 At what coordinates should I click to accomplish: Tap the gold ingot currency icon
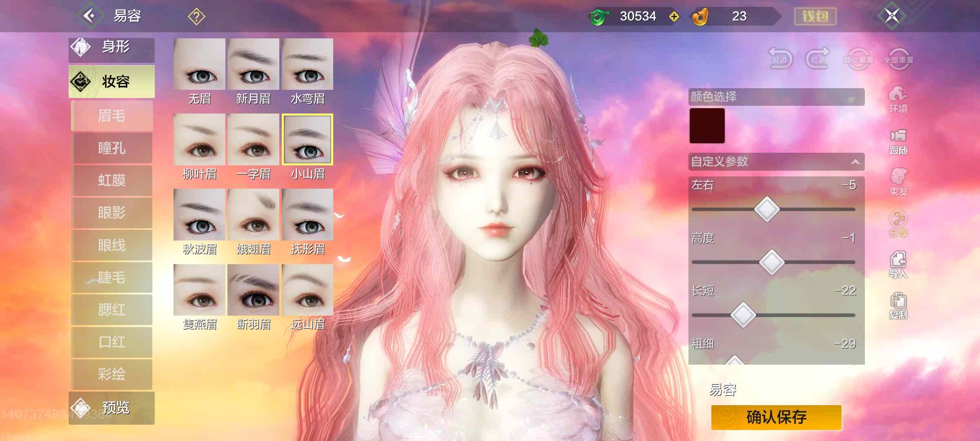700,16
